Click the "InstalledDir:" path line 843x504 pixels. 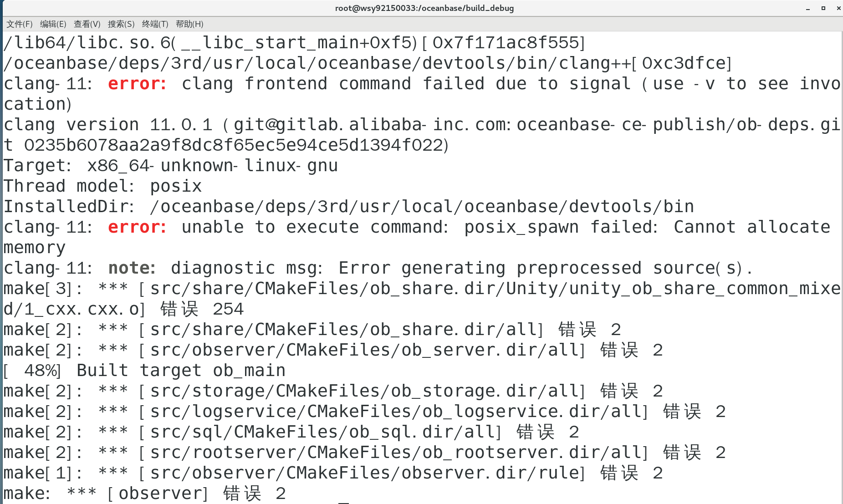point(349,207)
